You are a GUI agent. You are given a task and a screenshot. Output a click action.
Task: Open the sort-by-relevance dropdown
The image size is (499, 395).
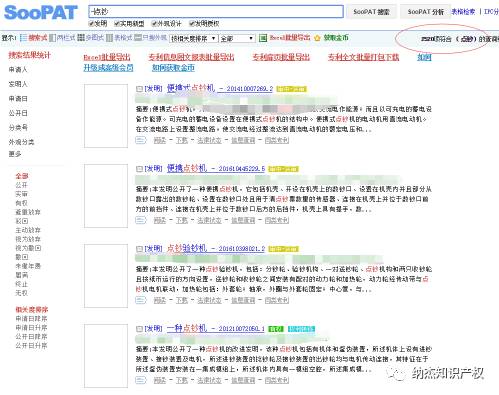(194, 38)
